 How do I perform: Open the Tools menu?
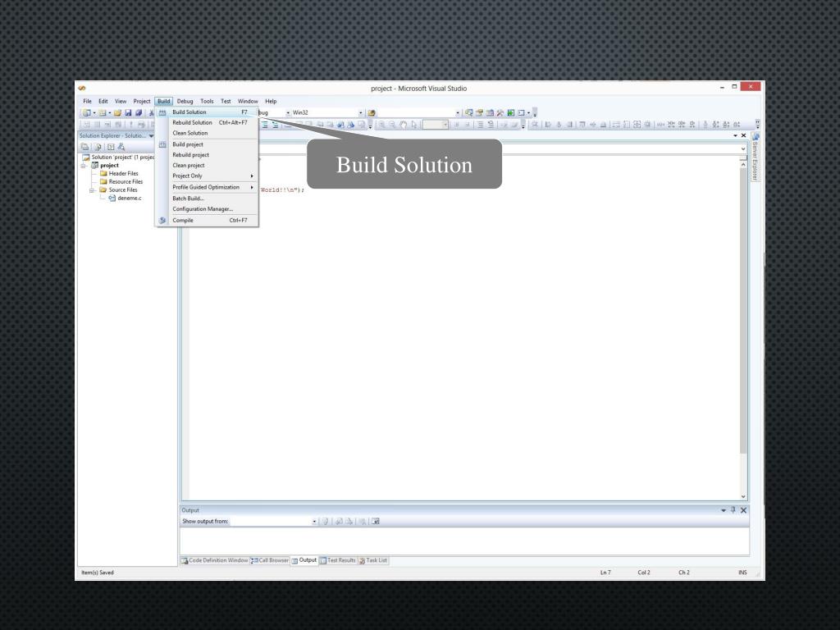pyautogui.click(x=207, y=101)
